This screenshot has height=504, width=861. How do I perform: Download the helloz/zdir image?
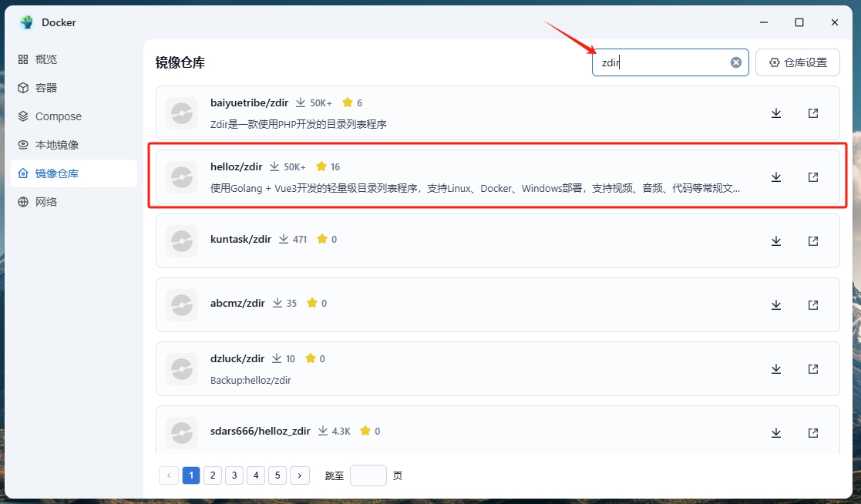776,176
